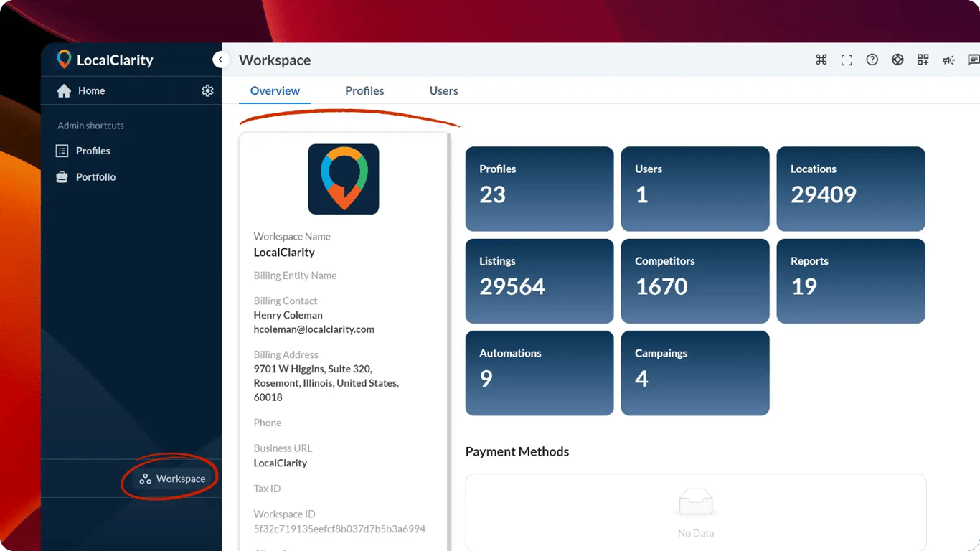Open the chat messages icon
Image resolution: width=980 pixels, height=551 pixels.
click(x=974, y=60)
